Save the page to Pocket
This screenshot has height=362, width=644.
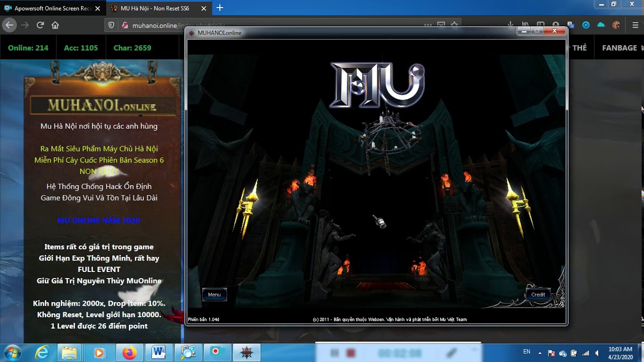441,25
